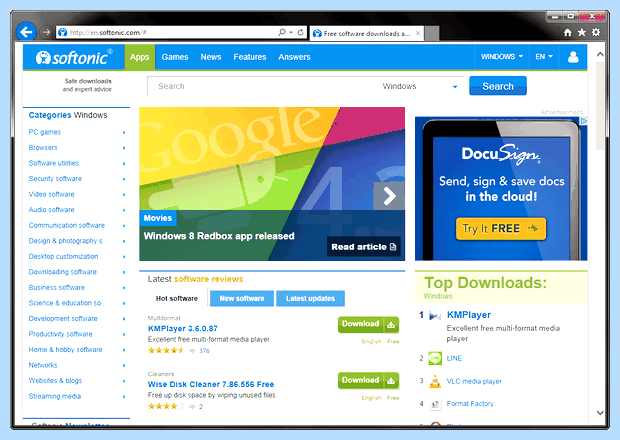
Task: Expand the PC games category arrow
Action: (124, 132)
